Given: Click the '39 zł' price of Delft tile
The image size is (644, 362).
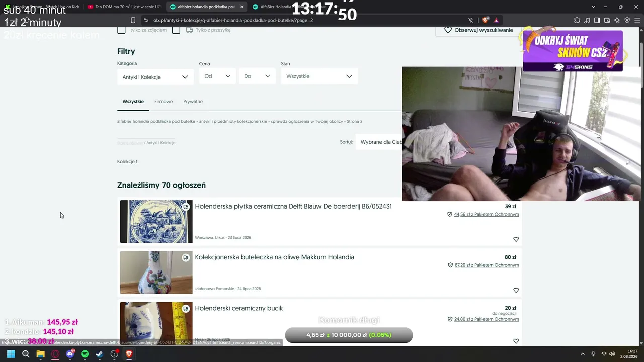Looking at the screenshot, I should [x=511, y=207].
